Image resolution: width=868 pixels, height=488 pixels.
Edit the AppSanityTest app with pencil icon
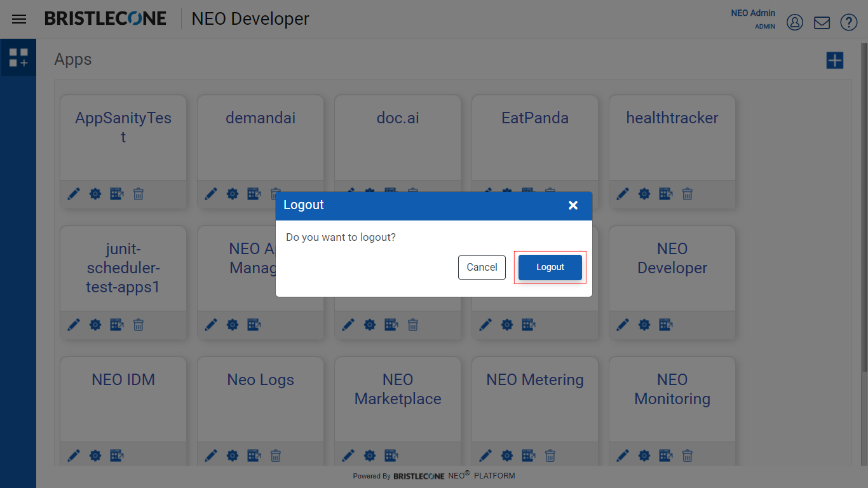(74, 194)
